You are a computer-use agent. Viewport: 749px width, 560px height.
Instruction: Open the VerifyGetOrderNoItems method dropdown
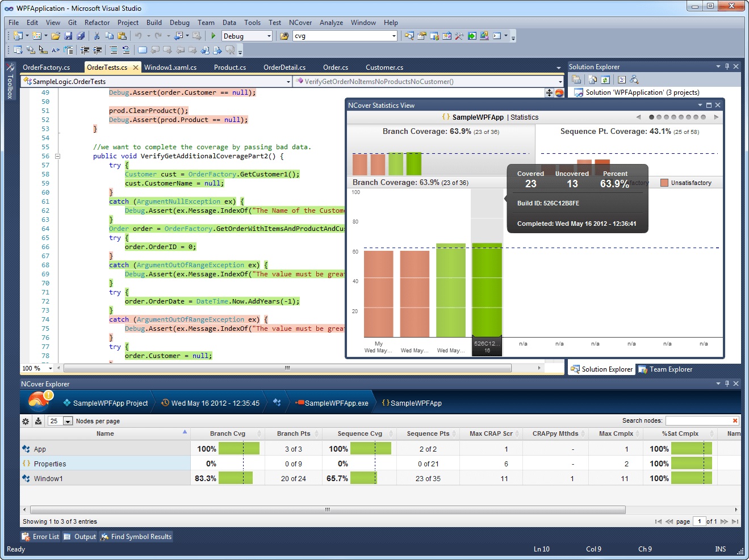tap(560, 82)
